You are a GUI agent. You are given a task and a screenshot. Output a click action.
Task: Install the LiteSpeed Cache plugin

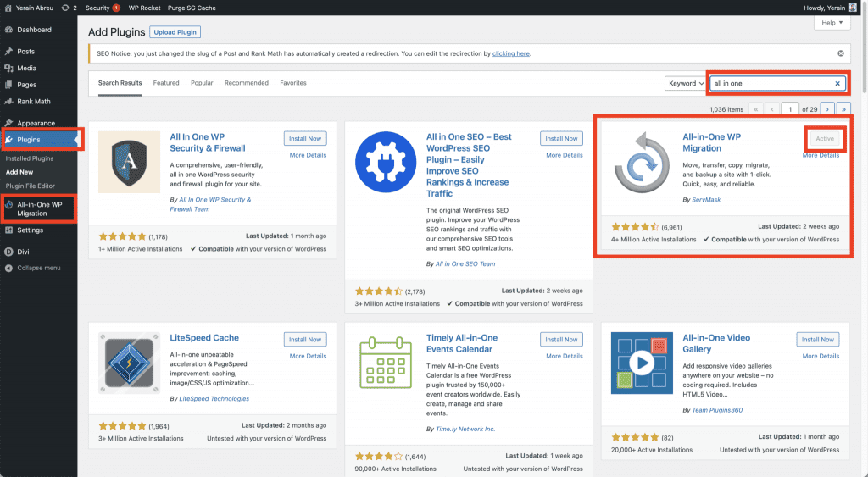pos(305,340)
